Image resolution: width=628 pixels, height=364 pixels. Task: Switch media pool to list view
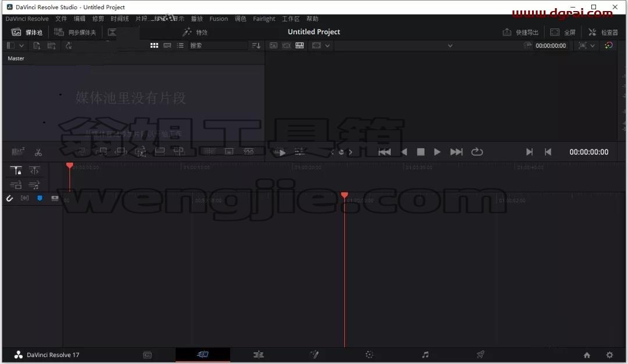[x=181, y=46]
